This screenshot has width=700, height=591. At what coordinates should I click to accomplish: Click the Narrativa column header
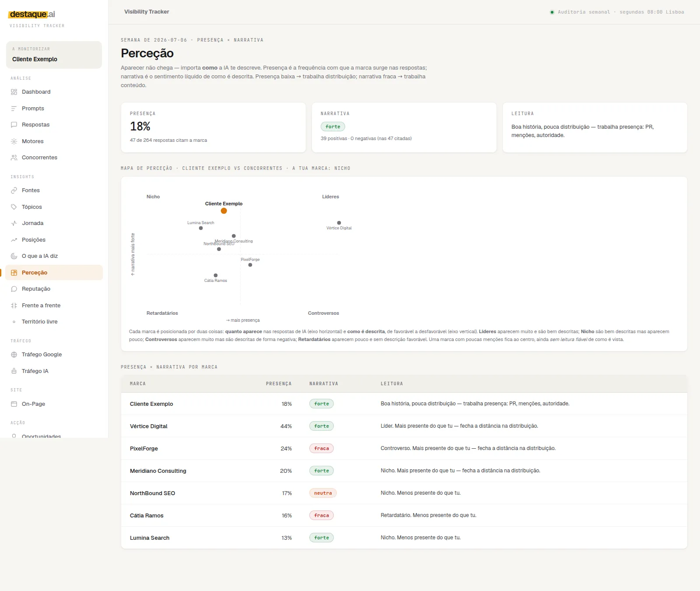(324, 384)
